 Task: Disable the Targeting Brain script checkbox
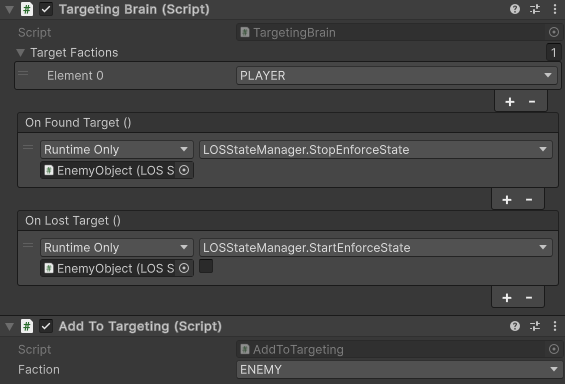click(46, 9)
